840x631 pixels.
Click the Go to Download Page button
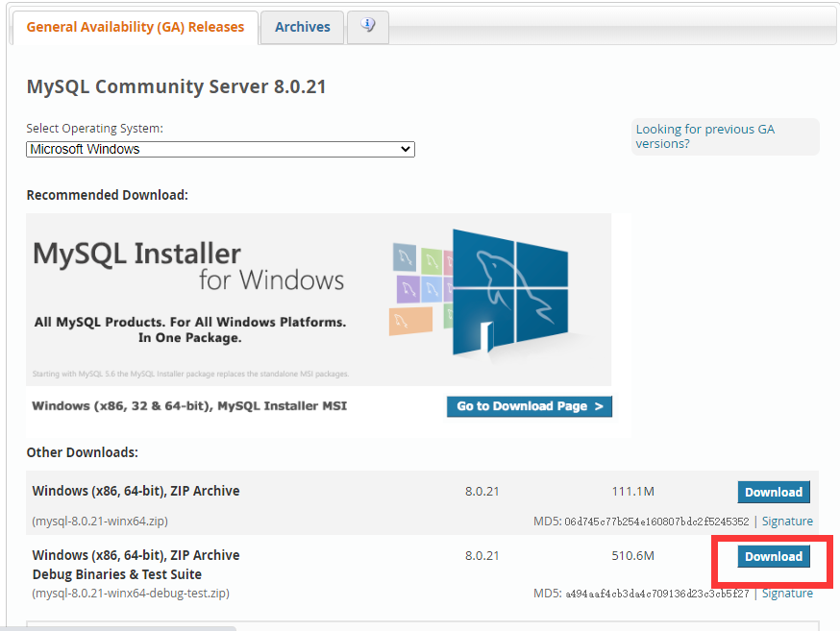[x=530, y=406]
